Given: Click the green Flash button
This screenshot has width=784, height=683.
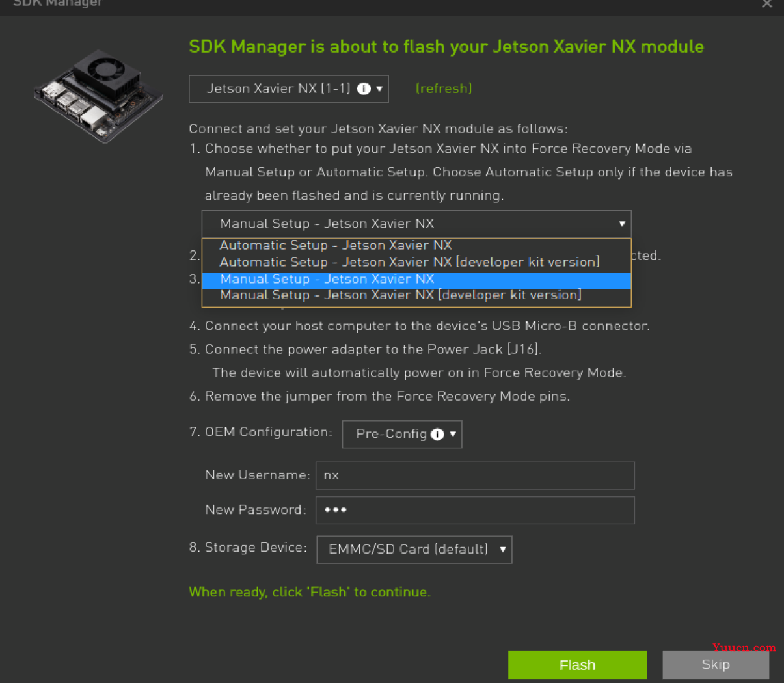Looking at the screenshot, I should tap(577, 665).
